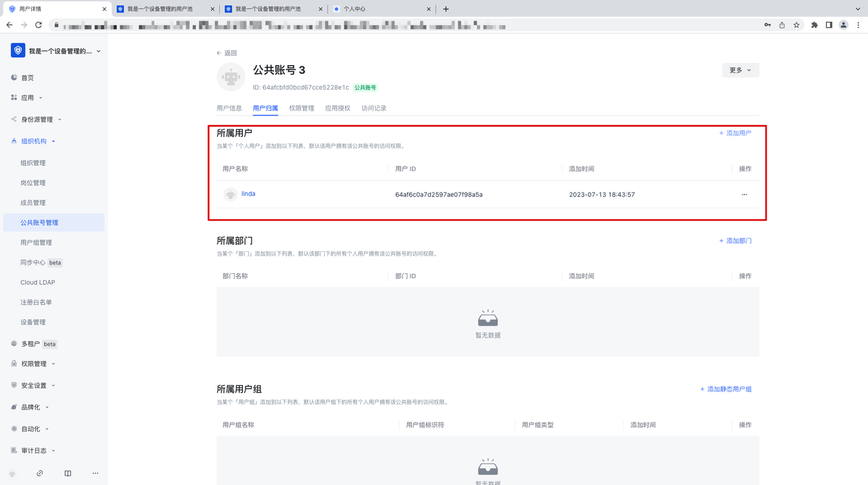Click the linda row actions ellipsis
This screenshot has height=485, width=868.
(744, 195)
